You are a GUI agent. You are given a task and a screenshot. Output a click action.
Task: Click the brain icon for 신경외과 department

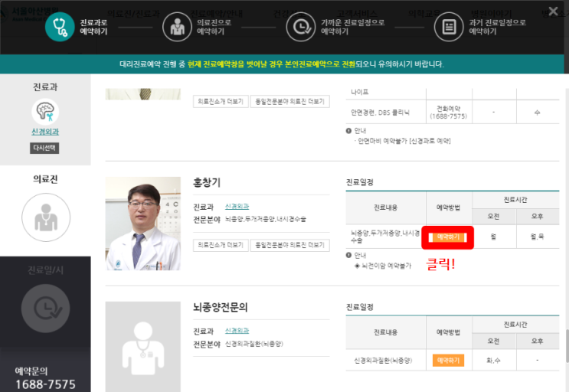coord(45,112)
